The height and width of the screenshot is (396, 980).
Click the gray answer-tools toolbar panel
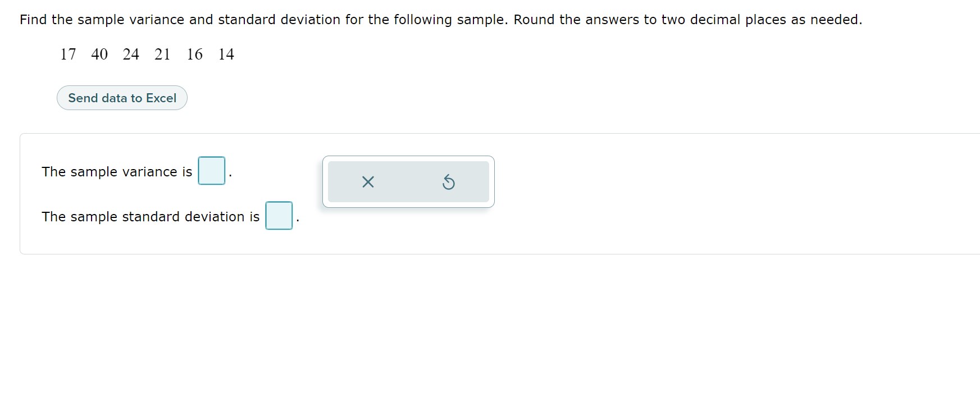pos(408,181)
